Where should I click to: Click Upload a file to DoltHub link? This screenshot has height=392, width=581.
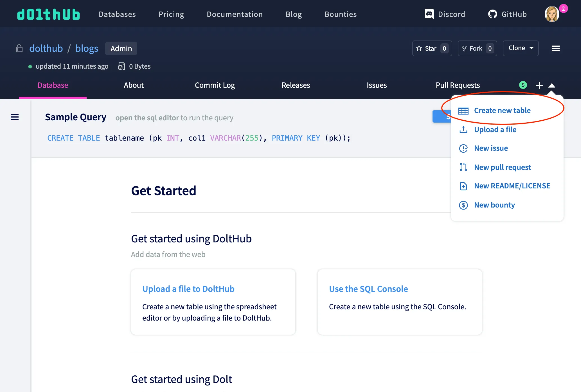188,289
